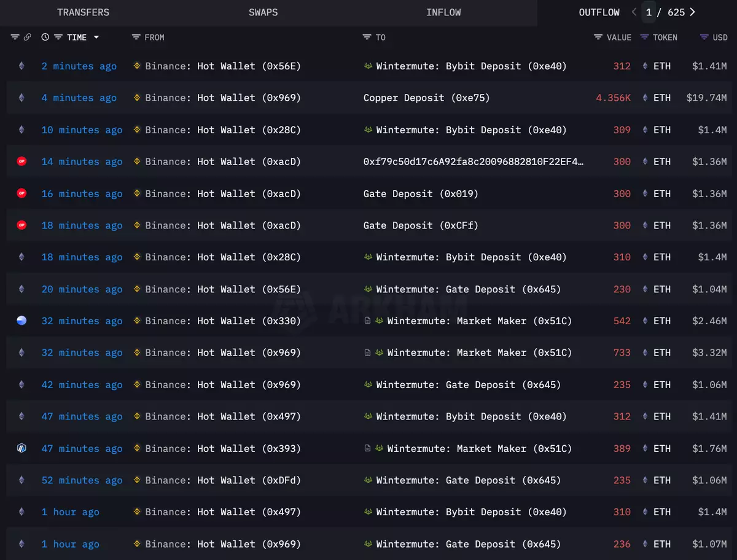The image size is (737, 560).
Task: Open the filter icon next to USD
Action: coord(704,37)
